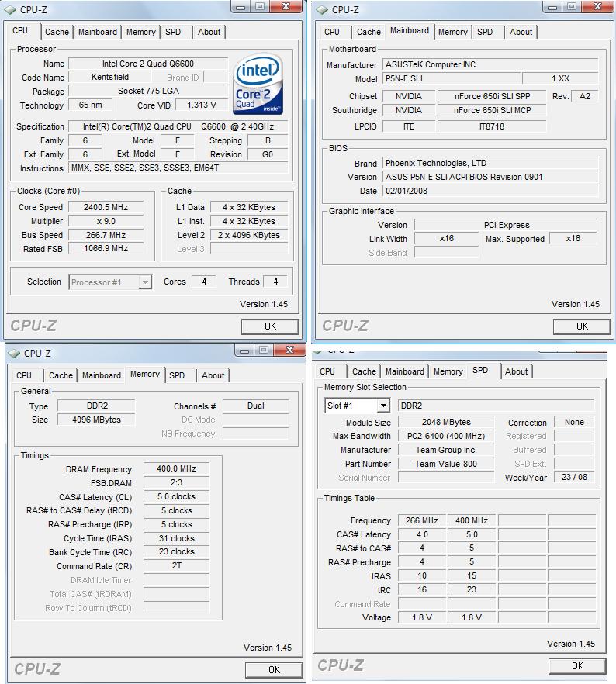616x684 pixels.
Task: Click OK in the Memory window
Action: pyautogui.click(x=274, y=669)
